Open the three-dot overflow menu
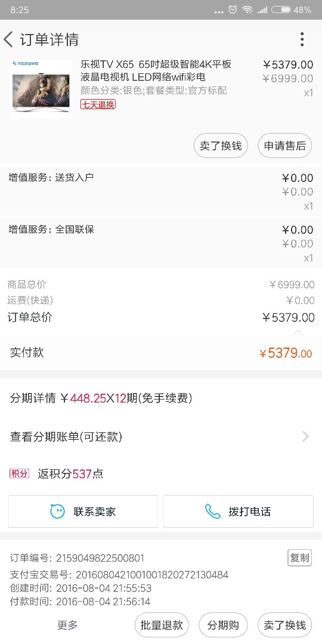The image size is (322, 644). coord(302,39)
